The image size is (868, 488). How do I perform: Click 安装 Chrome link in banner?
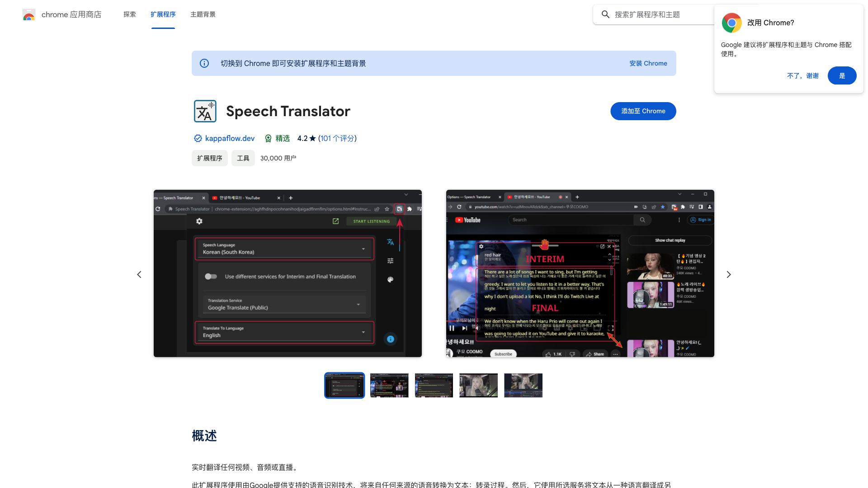648,63
